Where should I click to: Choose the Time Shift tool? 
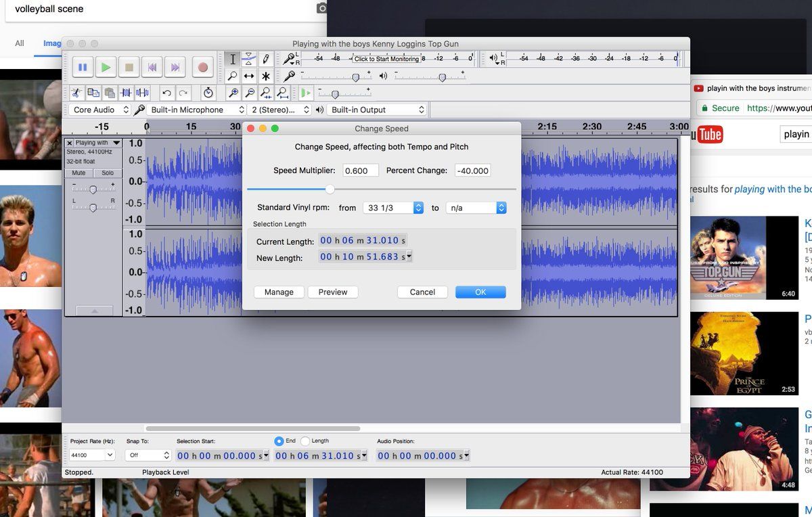click(249, 76)
